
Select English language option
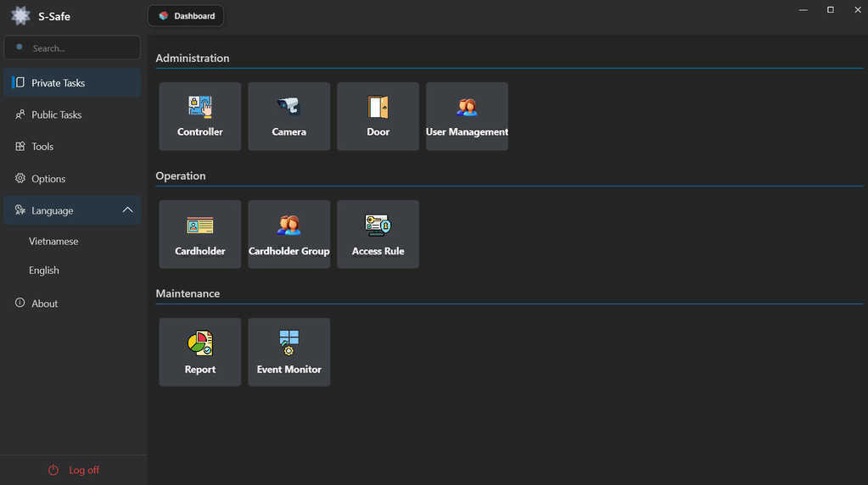coord(44,270)
